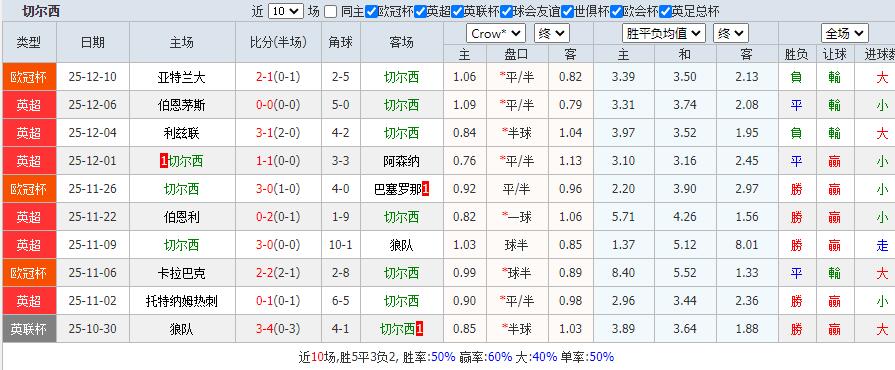Click the home odds value 8.40
Screen dimensions: 895x370
coord(623,273)
